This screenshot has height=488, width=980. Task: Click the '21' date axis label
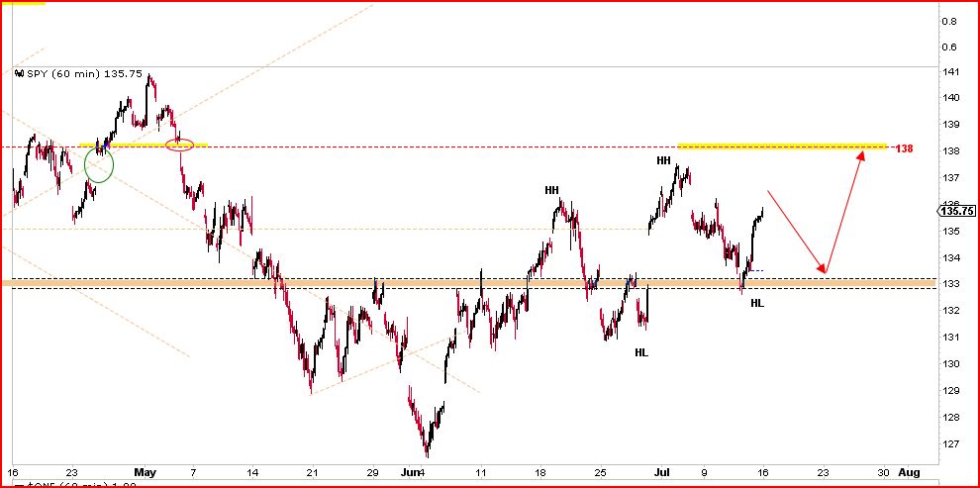coord(313,472)
